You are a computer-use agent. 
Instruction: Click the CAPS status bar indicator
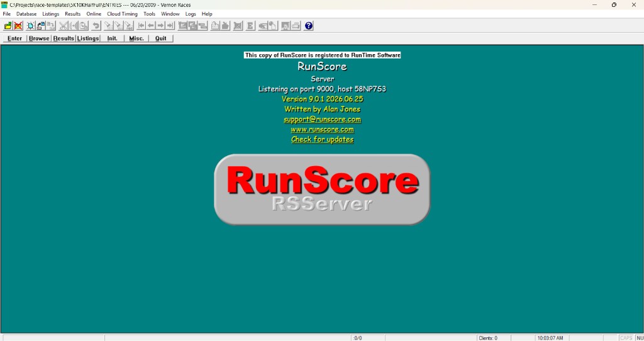[626, 338]
